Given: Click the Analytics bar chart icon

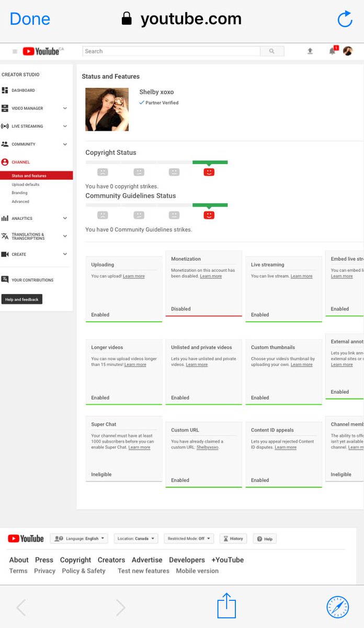Looking at the screenshot, I should tap(5, 218).
